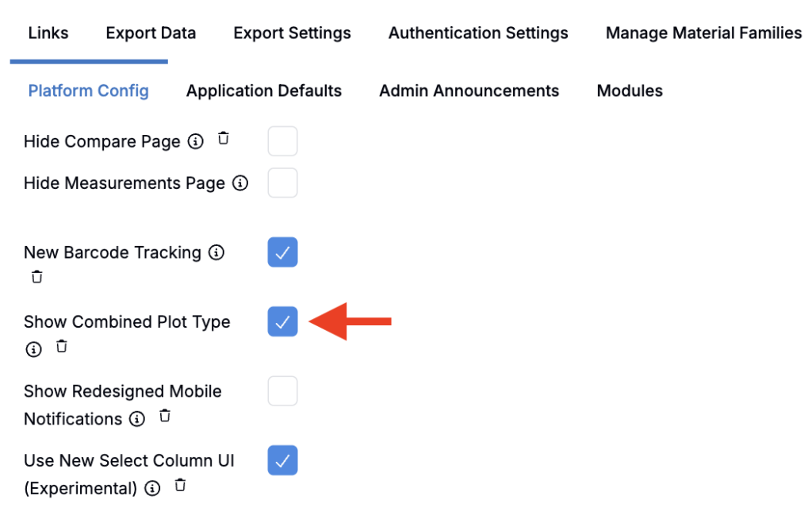Viewport: 812px width, 515px height.
Task: Delete the Use New Select Column UI setting
Action: click(x=180, y=486)
